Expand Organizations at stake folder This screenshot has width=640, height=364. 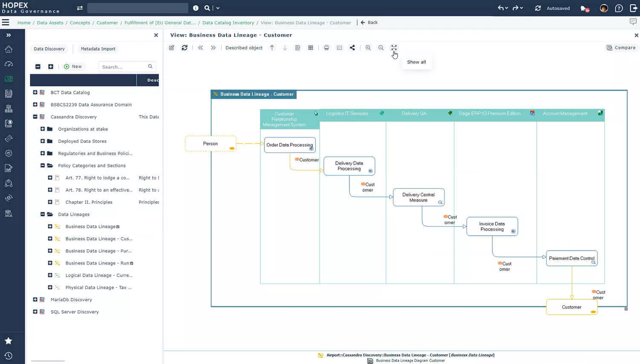(x=43, y=129)
